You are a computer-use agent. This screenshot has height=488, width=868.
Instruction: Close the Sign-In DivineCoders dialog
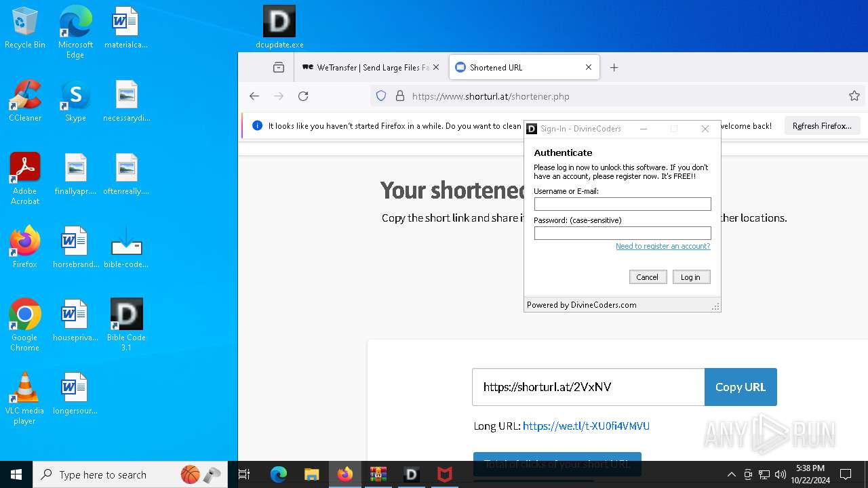pos(705,129)
